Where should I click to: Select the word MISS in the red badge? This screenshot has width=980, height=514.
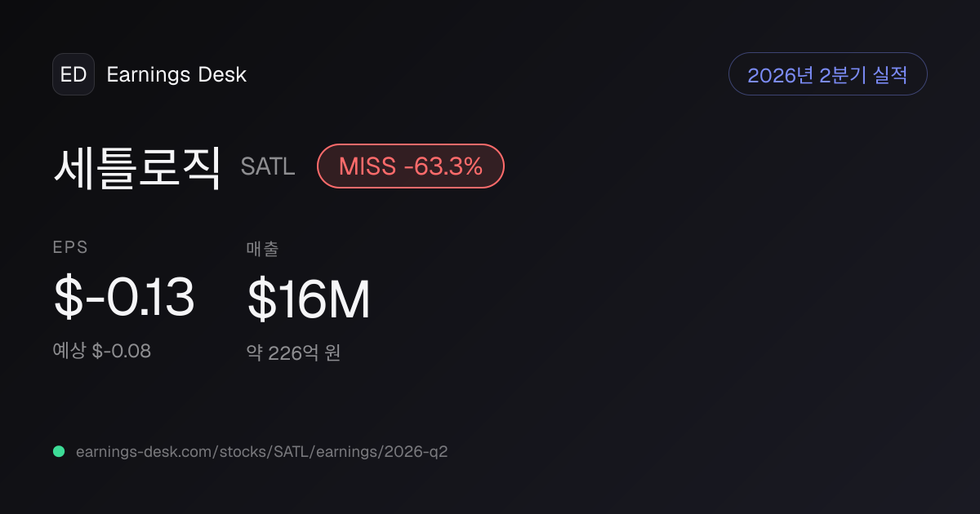tap(367, 166)
